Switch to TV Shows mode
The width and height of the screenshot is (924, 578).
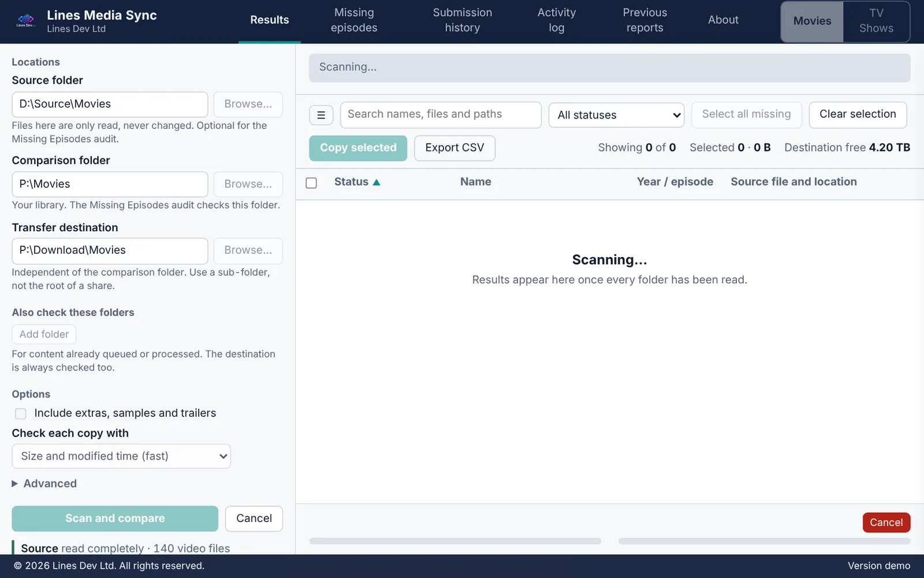coord(876,21)
